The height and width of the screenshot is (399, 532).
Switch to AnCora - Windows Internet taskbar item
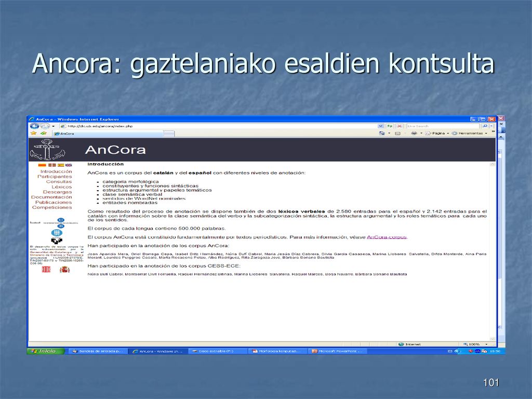[157, 351]
